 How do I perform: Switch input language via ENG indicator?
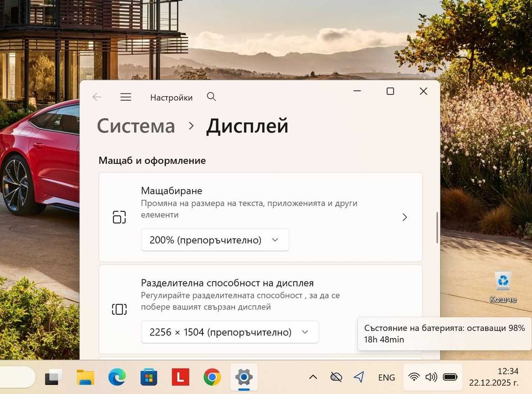point(387,378)
